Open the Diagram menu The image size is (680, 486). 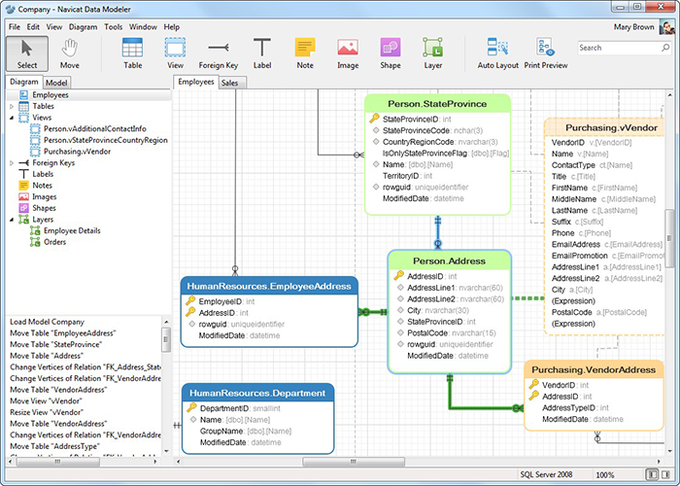point(83,26)
